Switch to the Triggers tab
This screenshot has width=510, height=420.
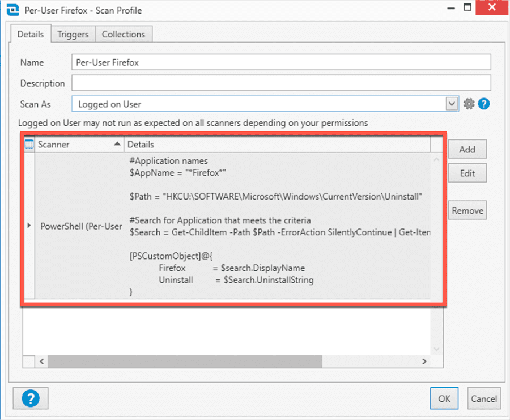tap(73, 34)
